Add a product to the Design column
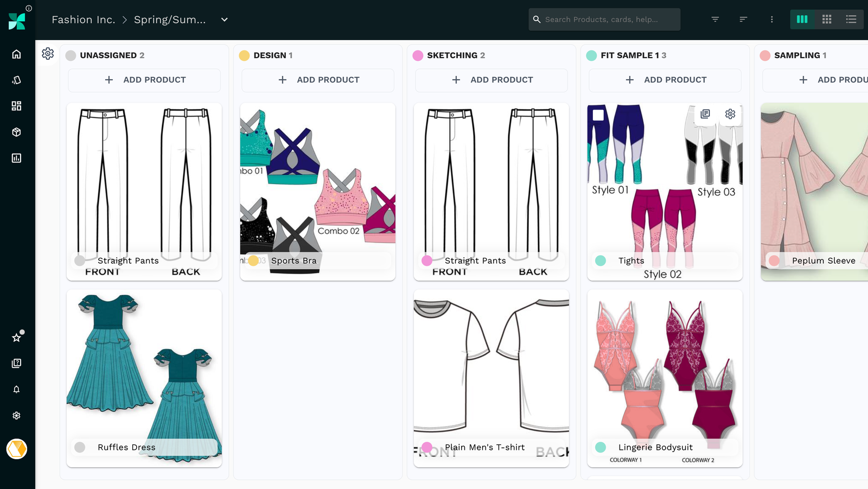This screenshot has height=489, width=868. [x=317, y=80]
